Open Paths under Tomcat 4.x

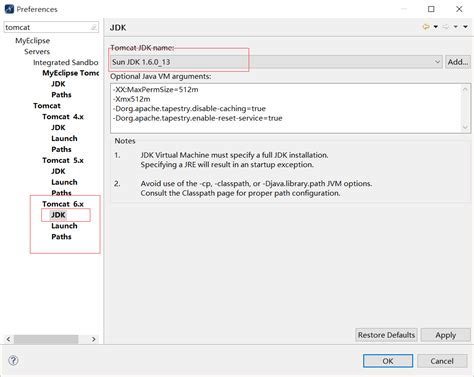coord(61,149)
